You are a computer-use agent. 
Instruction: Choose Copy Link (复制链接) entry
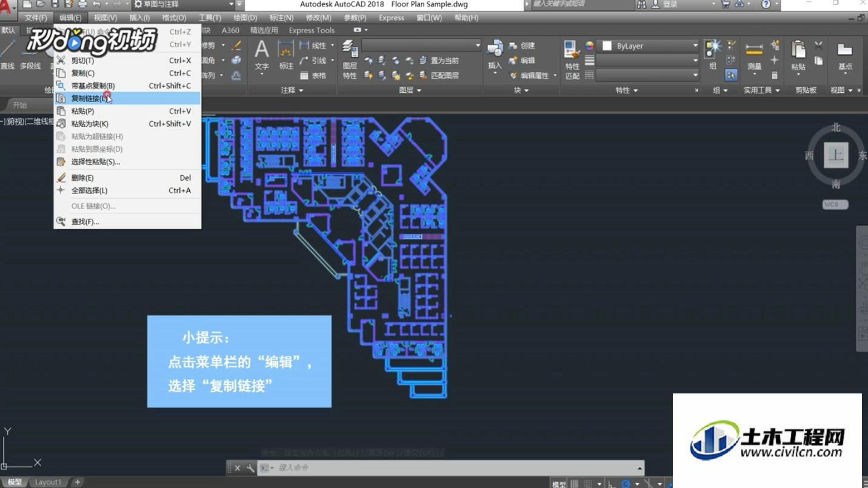click(127, 98)
